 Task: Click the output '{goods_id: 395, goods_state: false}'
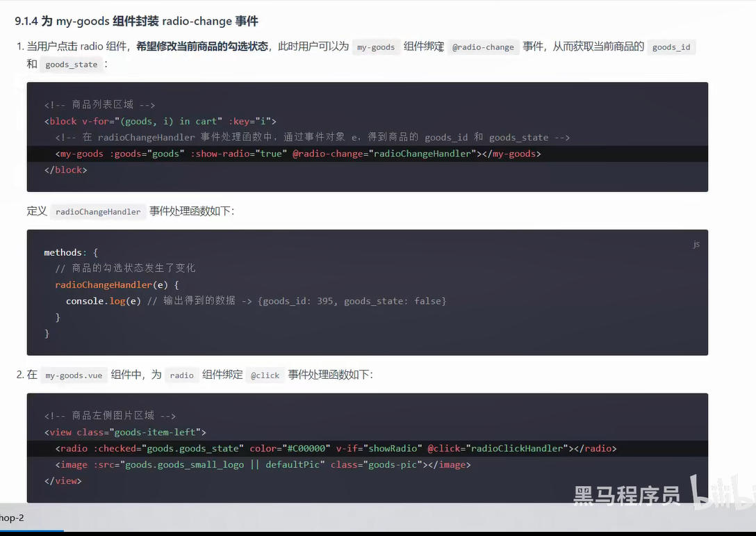click(352, 301)
